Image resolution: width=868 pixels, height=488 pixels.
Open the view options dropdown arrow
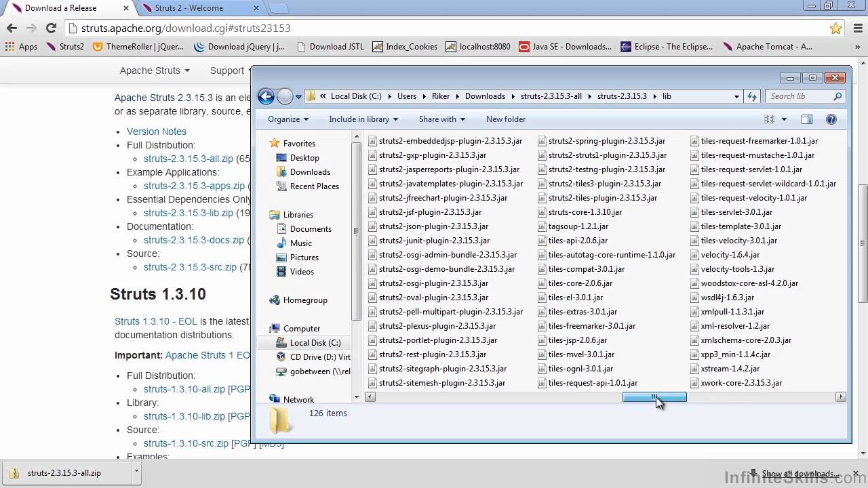(784, 119)
